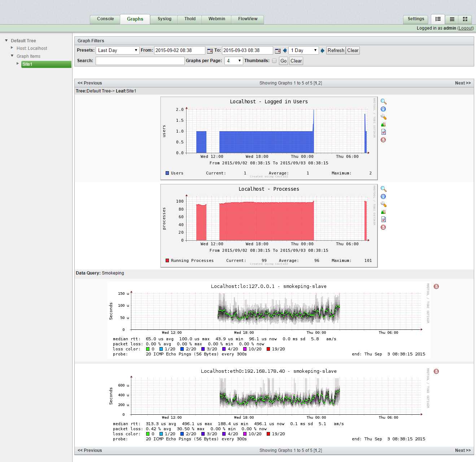Go to top Next >> page link
This screenshot has height=462, width=476.
[463, 83]
